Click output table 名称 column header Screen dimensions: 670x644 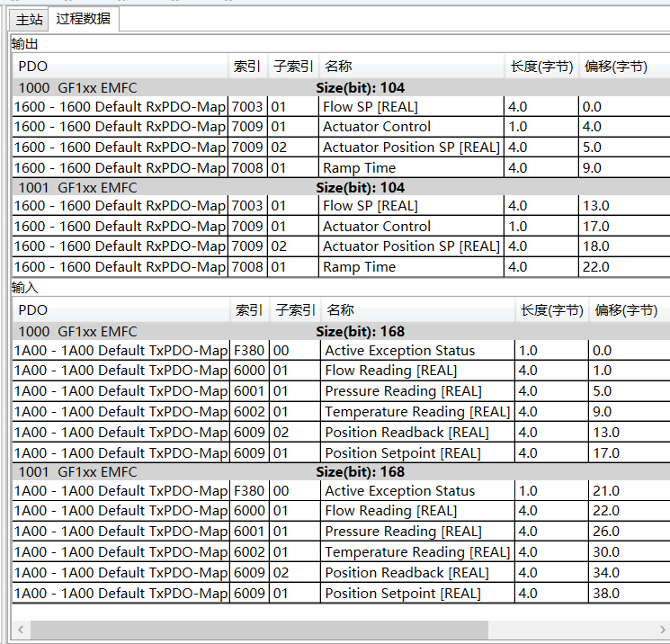point(412,67)
